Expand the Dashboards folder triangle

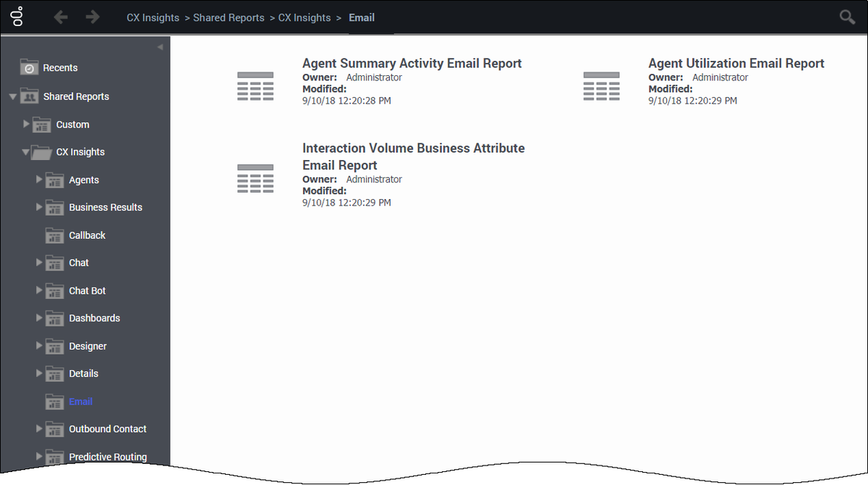pyautogui.click(x=40, y=318)
